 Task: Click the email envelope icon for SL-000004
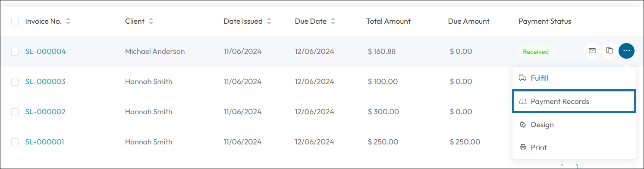592,51
